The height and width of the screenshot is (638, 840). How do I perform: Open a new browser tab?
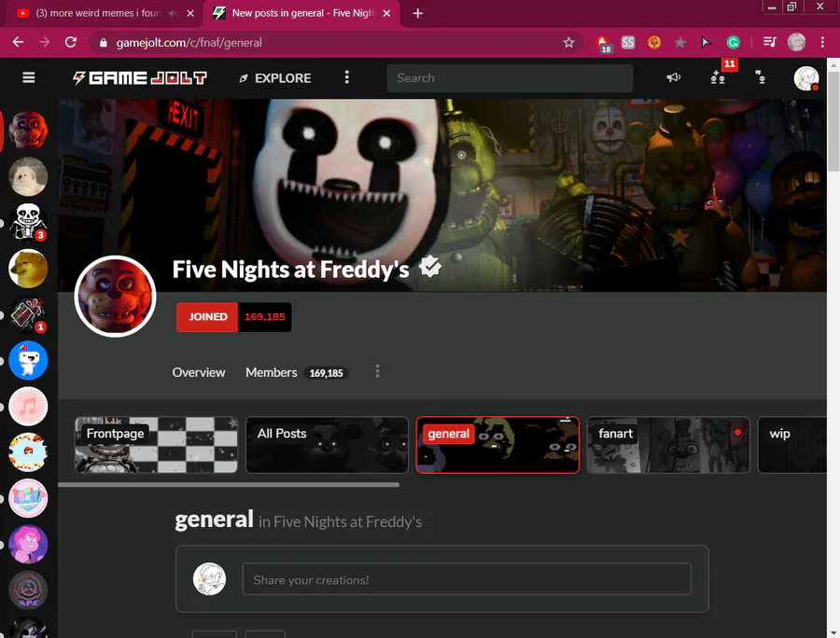(x=418, y=13)
